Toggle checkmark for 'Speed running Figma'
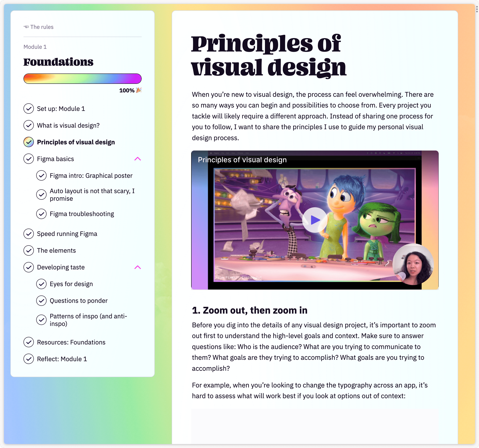The height and width of the screenshot is (448, 479). [x=28, y=233]
